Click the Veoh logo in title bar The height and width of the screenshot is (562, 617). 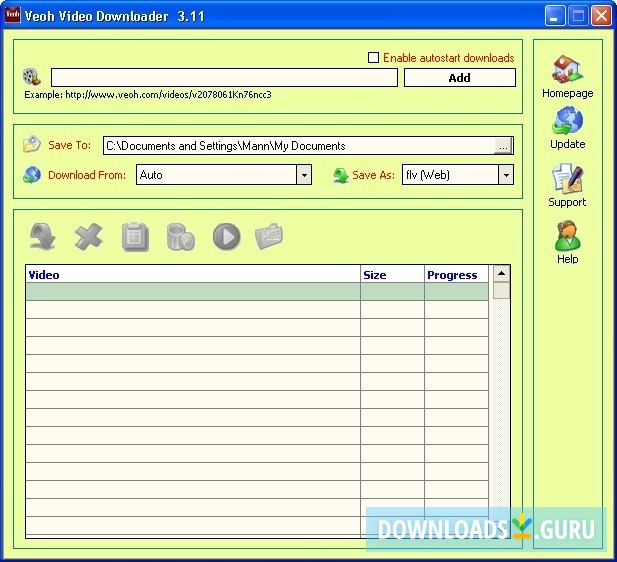click(12, 15)
